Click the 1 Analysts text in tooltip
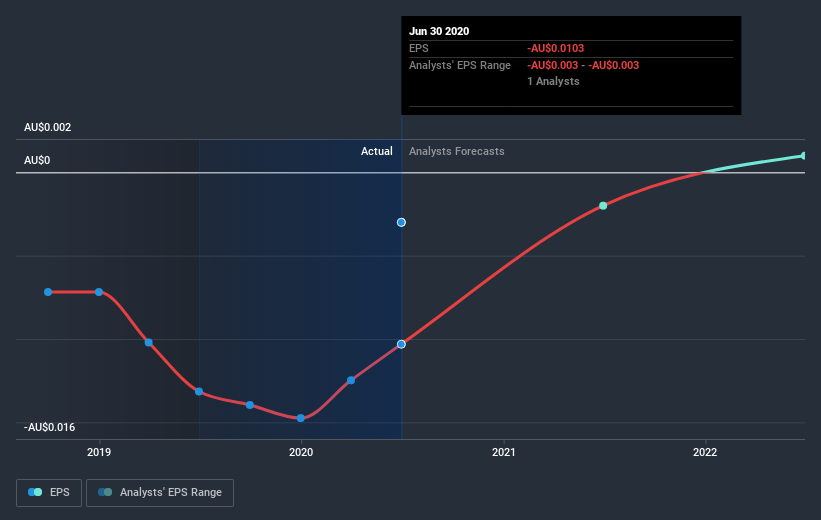The height and width of the screenshot is (520, 821). pos(553,81)
